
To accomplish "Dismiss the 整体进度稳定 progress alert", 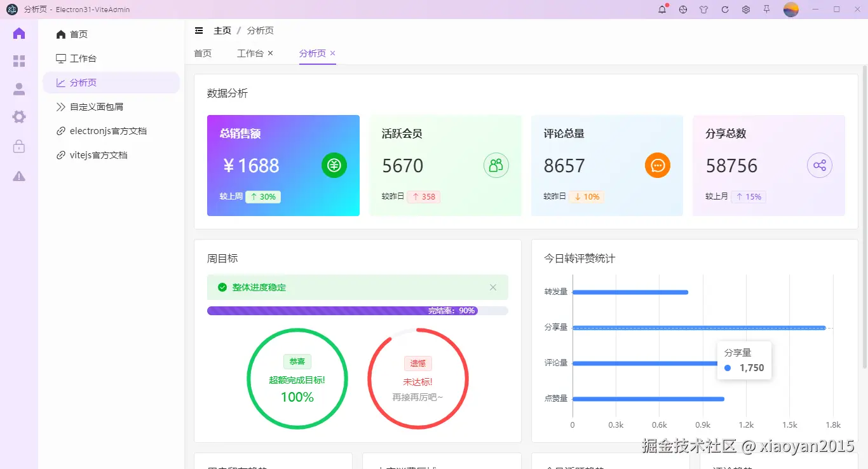I will coord(493,287).
